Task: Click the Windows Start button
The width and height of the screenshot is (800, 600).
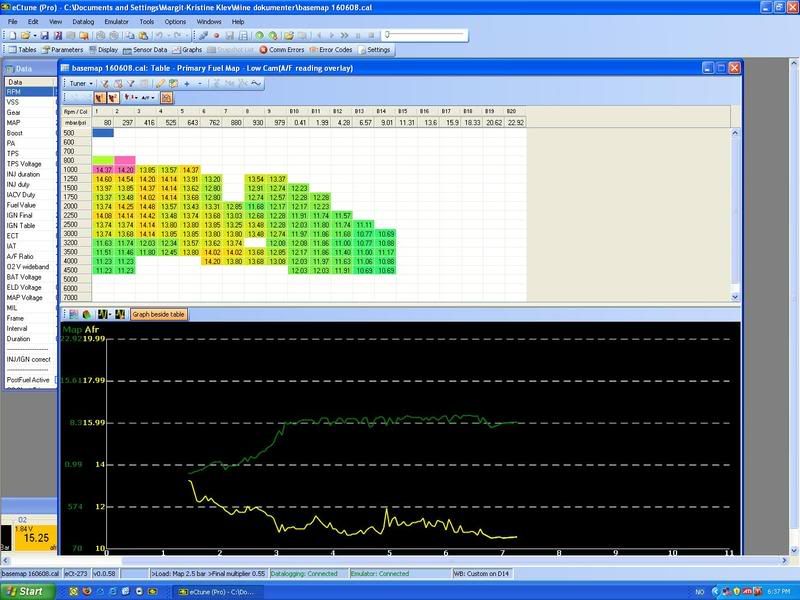Action: click(x=27, y=592)
